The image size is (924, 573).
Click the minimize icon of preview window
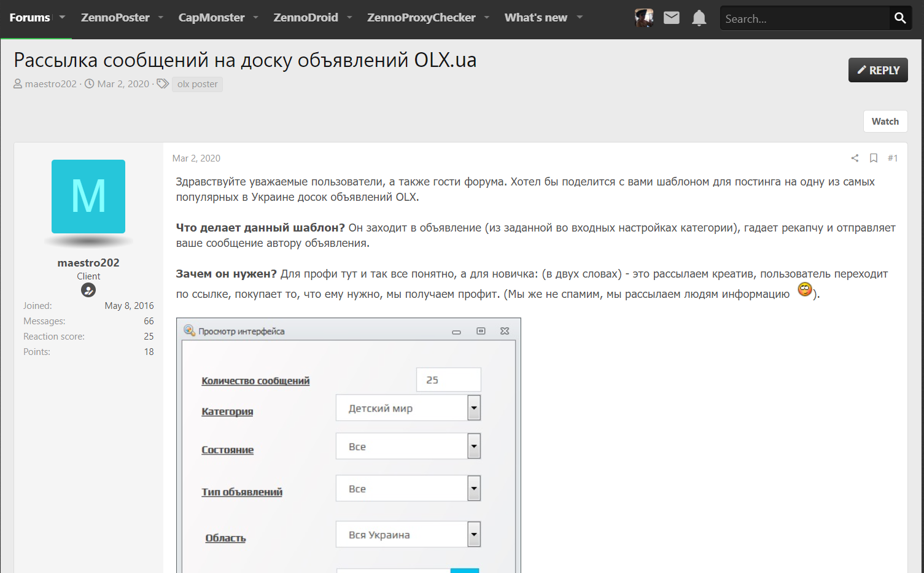[456, 332]
